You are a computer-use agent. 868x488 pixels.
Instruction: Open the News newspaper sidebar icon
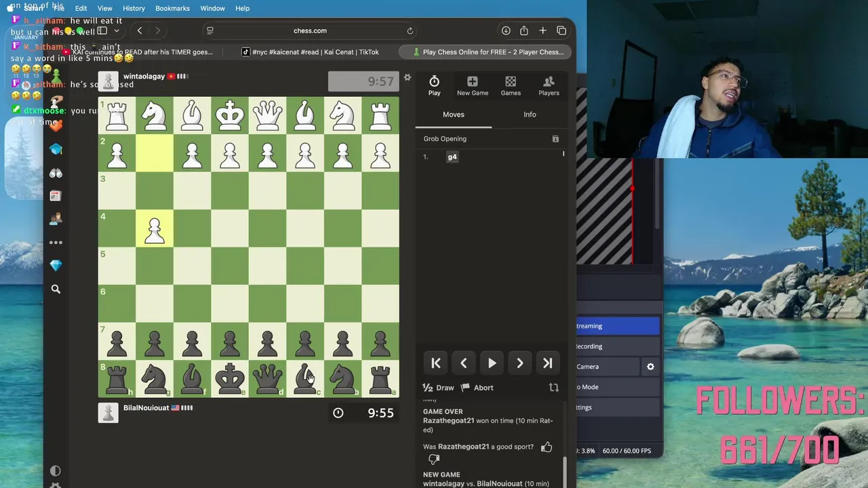point(56,196)
